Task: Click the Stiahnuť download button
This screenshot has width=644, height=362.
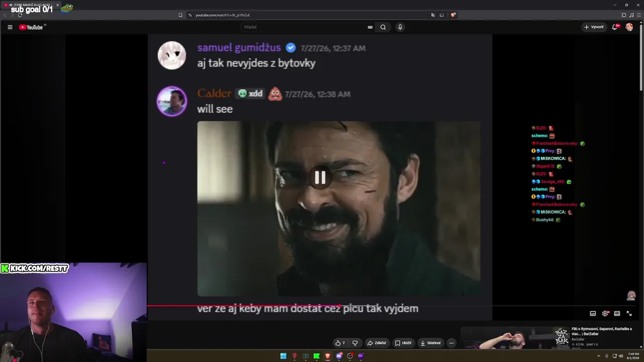Action: pyautogui.click(x=431, y=343)
